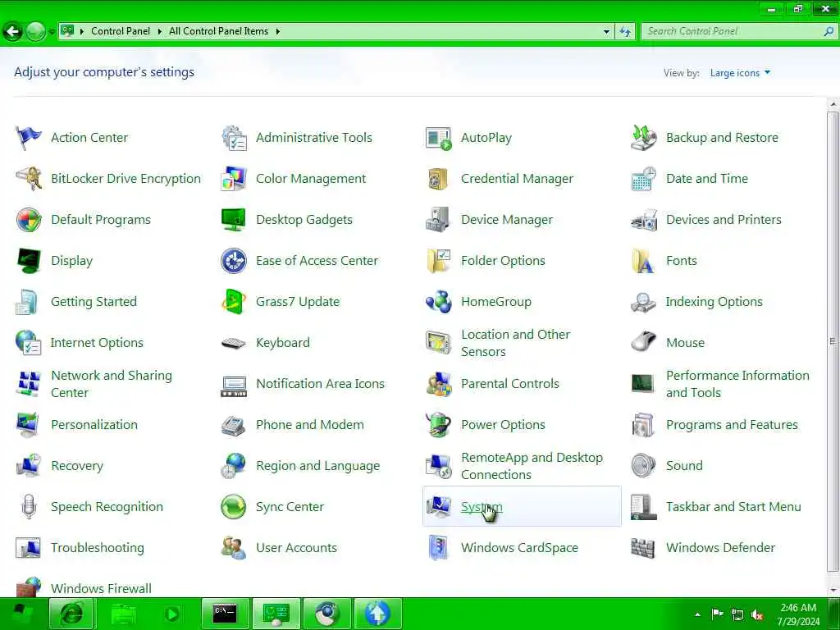Click the Search Control Panel field
This screenshot has height=630, width=840.
pos(739,32)
